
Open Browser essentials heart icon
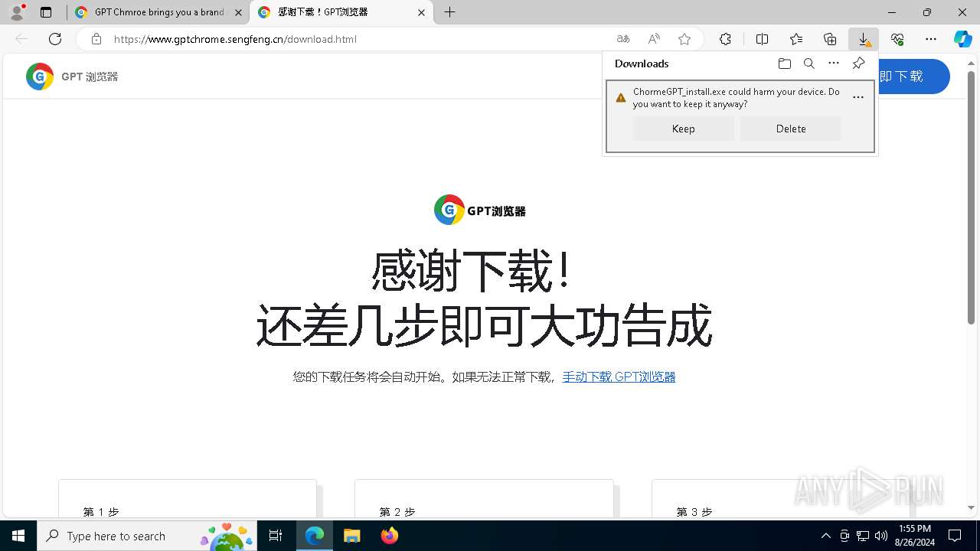point(897,39)
